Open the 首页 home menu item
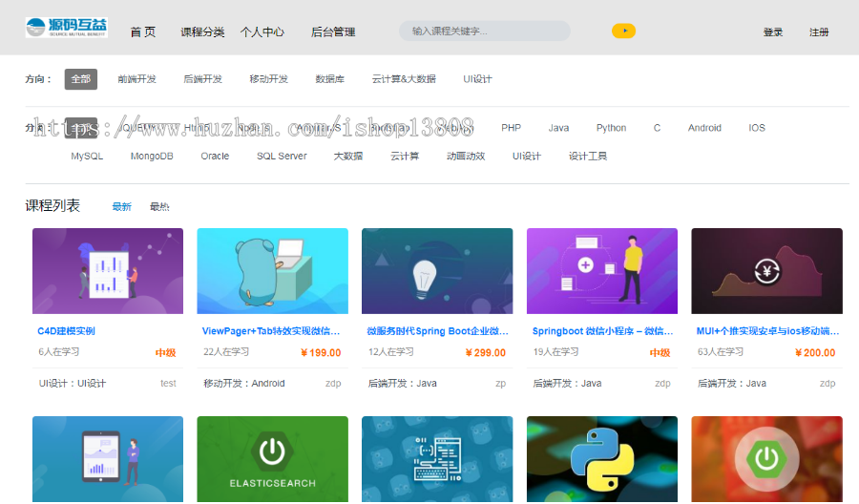Image resolution: width=859 pixels, height=504 pixels. pos(143,32)
